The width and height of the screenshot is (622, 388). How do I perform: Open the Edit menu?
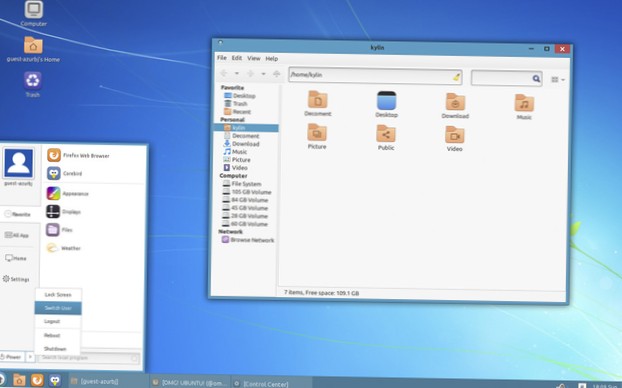click(x=237, y=58)
